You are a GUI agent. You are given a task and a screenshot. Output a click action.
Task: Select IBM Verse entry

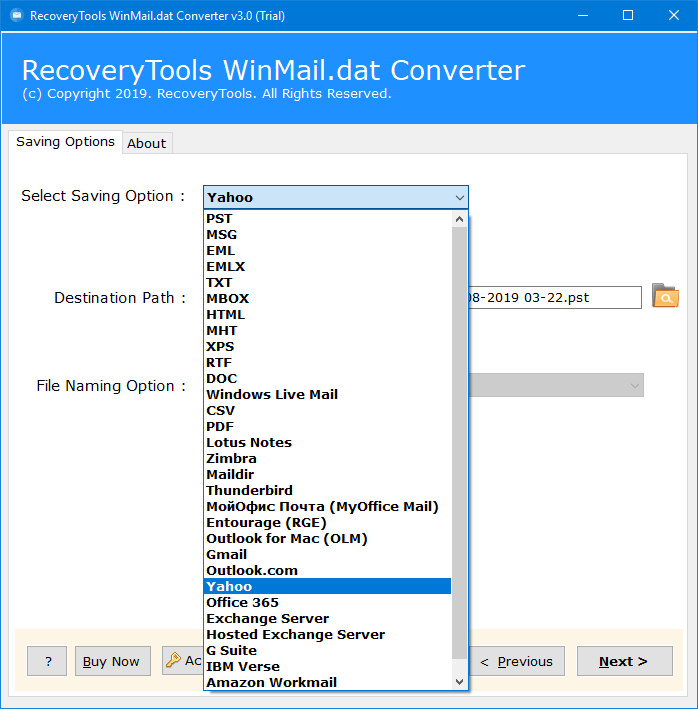click(x=327, y=666)
